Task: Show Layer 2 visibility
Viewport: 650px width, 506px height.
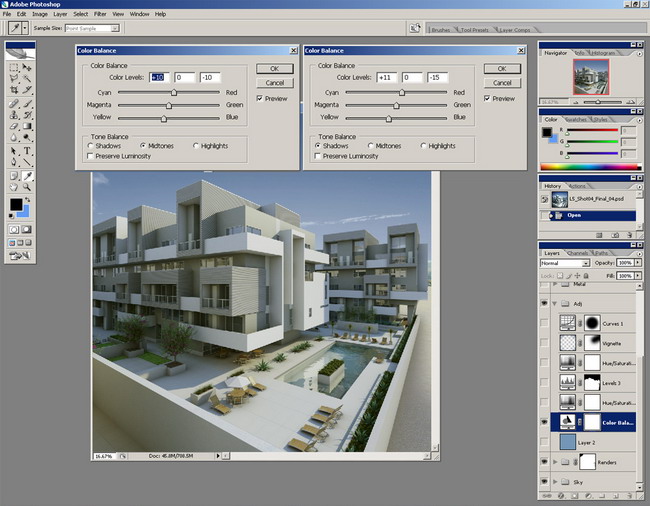Action: tap(544, 442)
